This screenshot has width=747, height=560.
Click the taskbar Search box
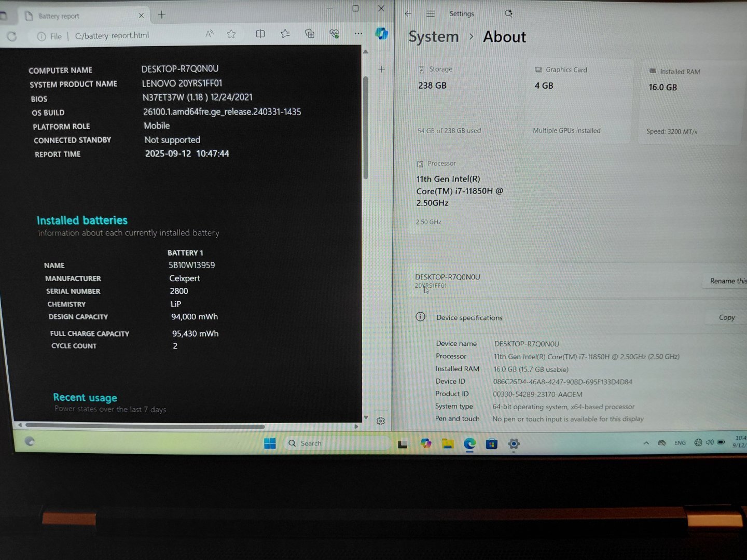coord(337,443)
